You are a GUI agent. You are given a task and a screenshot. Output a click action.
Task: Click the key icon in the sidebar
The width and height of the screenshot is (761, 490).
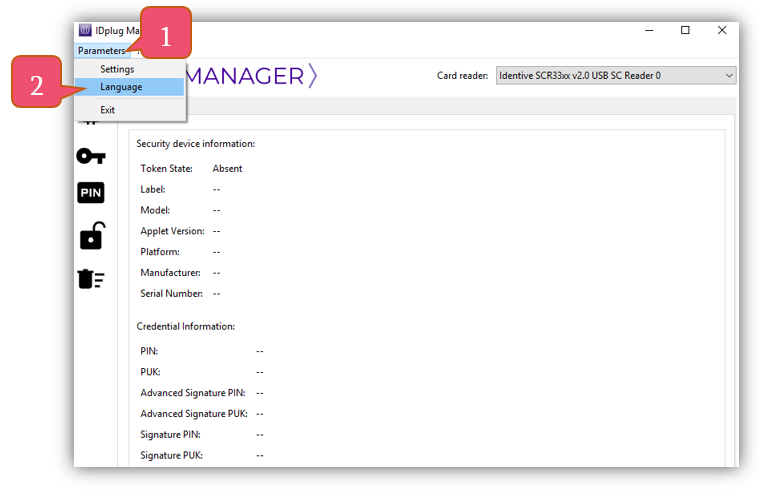click(x=91, y=155)
